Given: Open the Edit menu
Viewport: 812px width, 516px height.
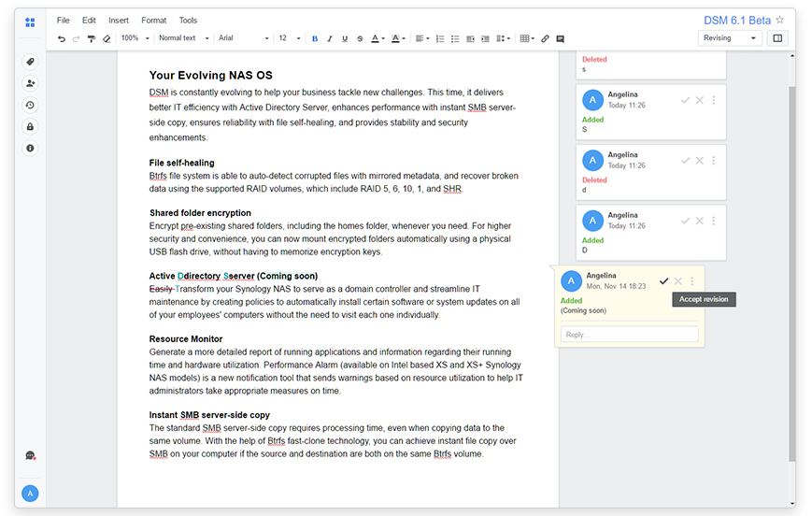Looking at the screenshot, I should pos(89,21).
